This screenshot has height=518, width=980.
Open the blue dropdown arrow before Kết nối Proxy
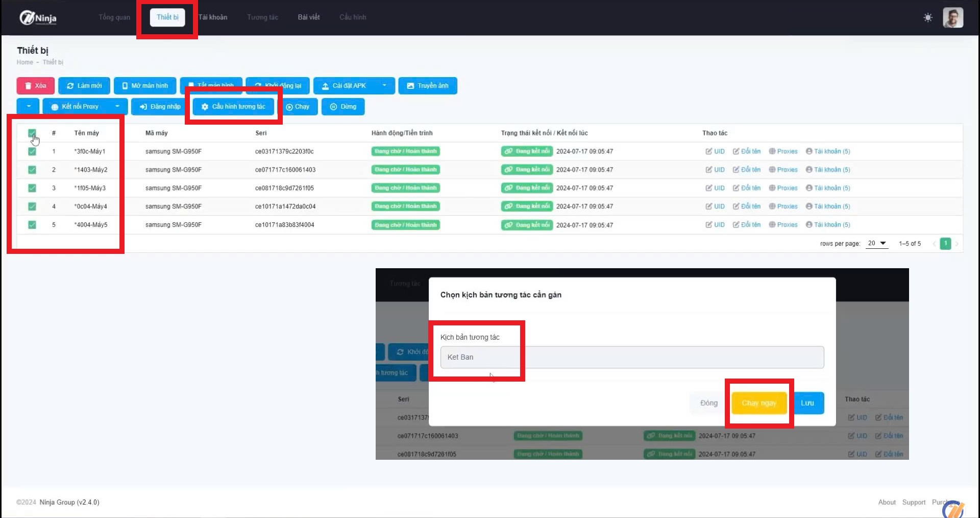tap(28, 107)
